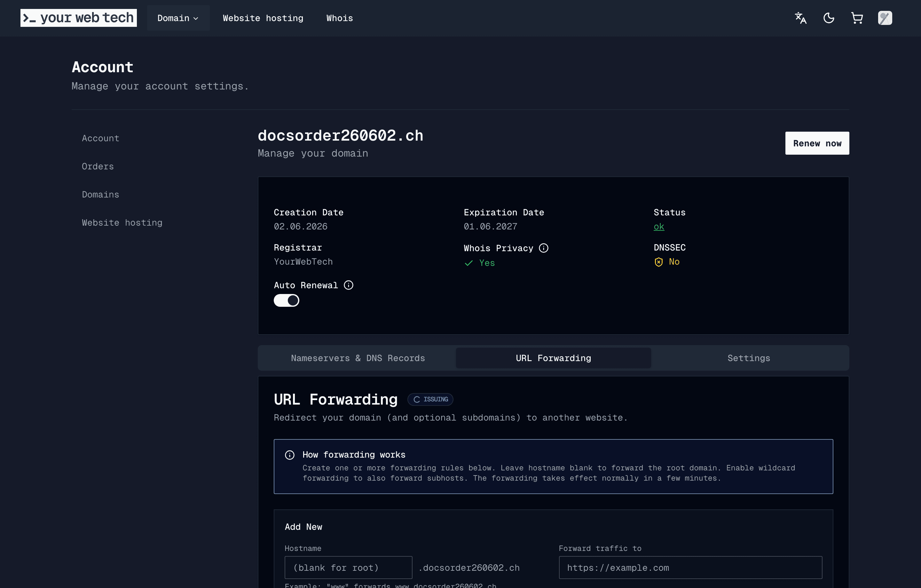Click the Whois Privacy green checkmark

(x=468, y=263)
